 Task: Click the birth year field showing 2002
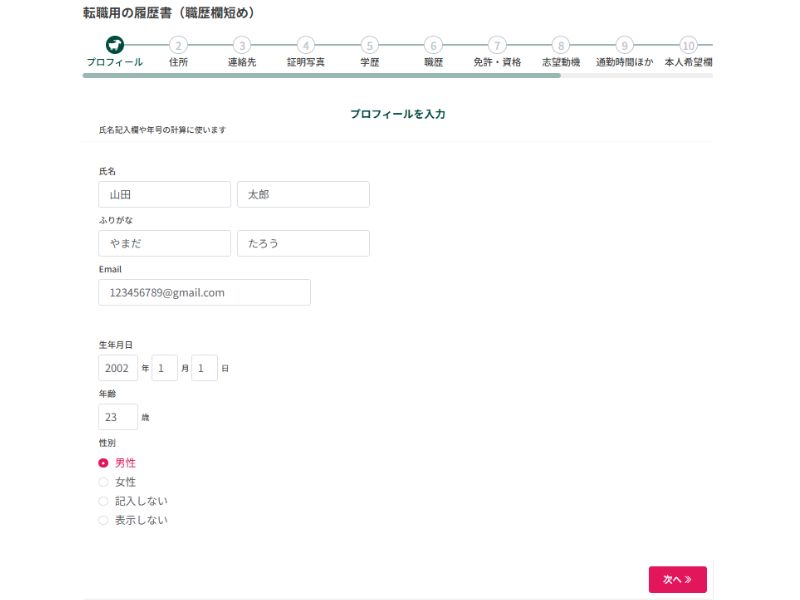point(118,368)
